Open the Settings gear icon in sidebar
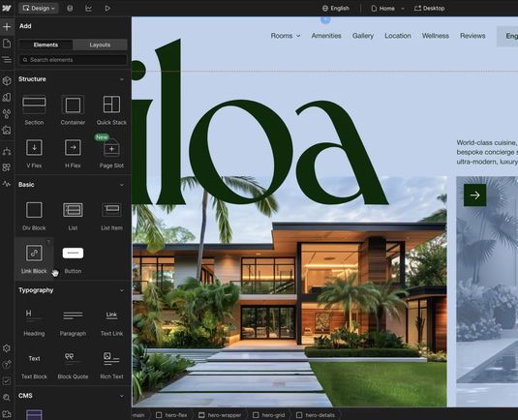The width and height of the screenshot is (518, 420). tap(7, 348)
